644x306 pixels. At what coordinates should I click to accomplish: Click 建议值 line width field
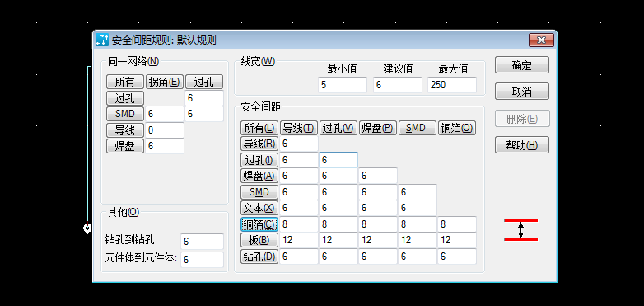(398, 85)
